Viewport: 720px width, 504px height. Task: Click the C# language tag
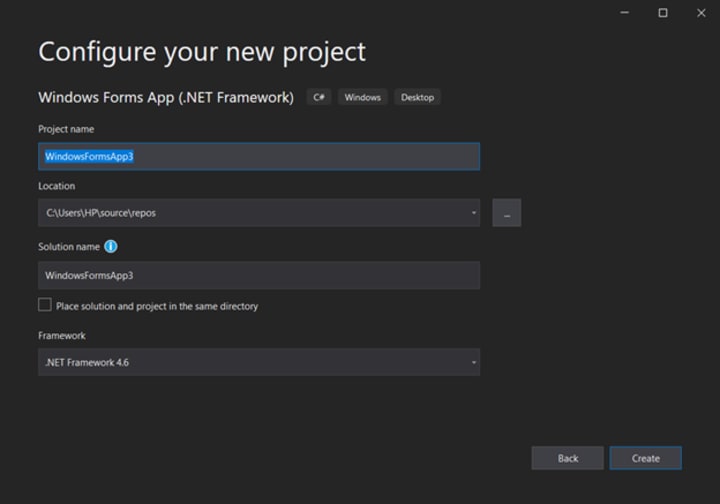(320, 97)
